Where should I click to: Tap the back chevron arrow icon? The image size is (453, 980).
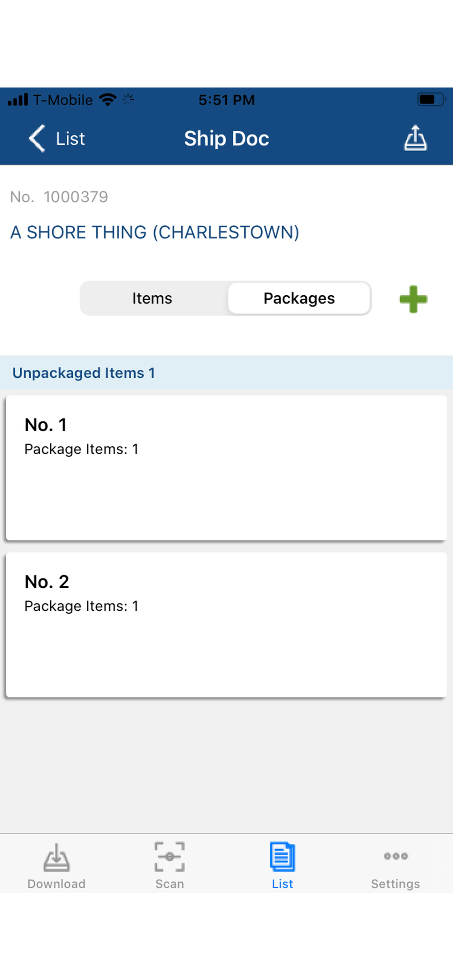click(x=37, y=138)
